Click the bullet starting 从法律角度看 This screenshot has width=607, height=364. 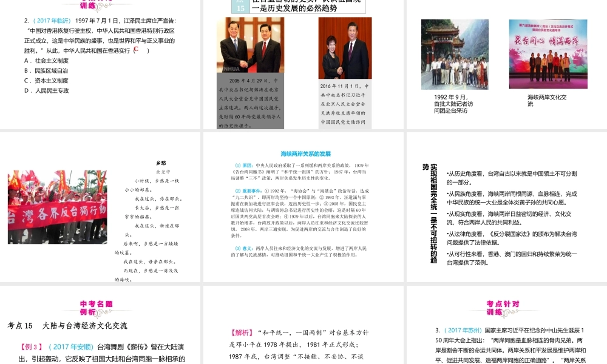[x=511, y=238]
